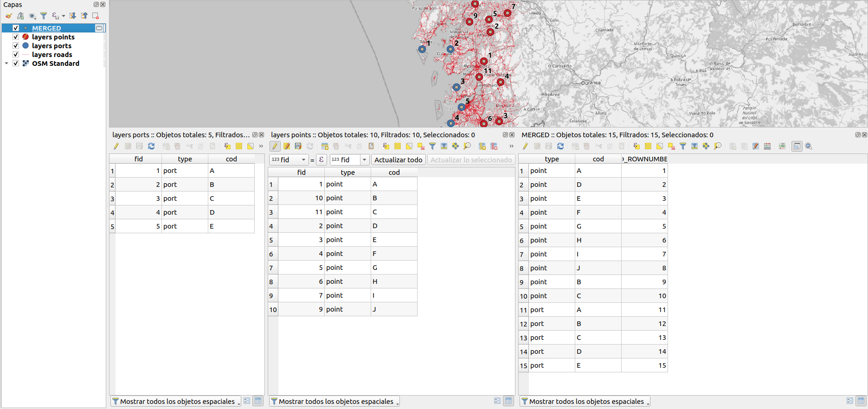Select row 11 header in MERGED table
The height and width of the screenshot is (409, 868).
[x=523, y=310]
